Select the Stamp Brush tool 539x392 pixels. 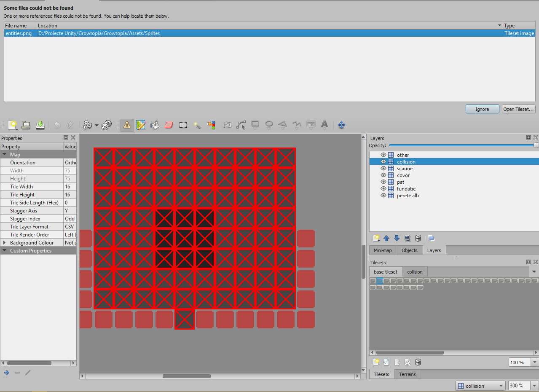pyautogui.click(x=127, y=125)
